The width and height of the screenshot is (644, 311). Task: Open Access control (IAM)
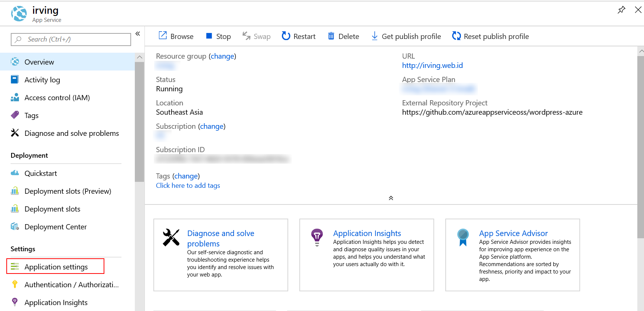point(57,98)
